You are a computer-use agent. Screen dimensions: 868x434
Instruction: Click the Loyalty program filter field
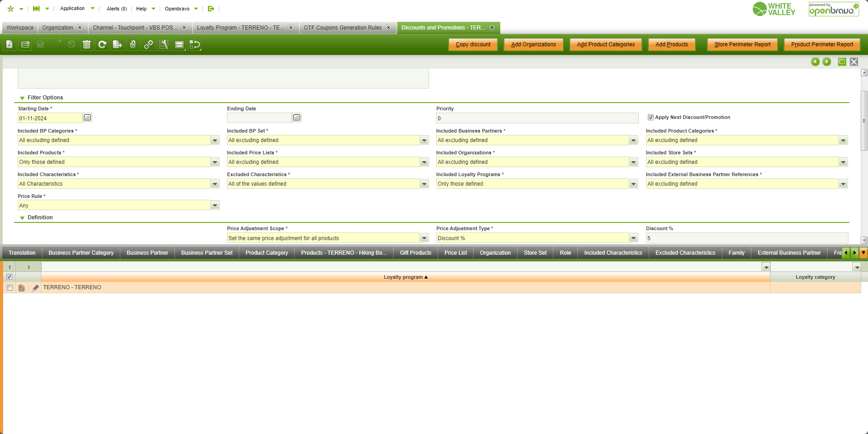click(x=402, y=267)
